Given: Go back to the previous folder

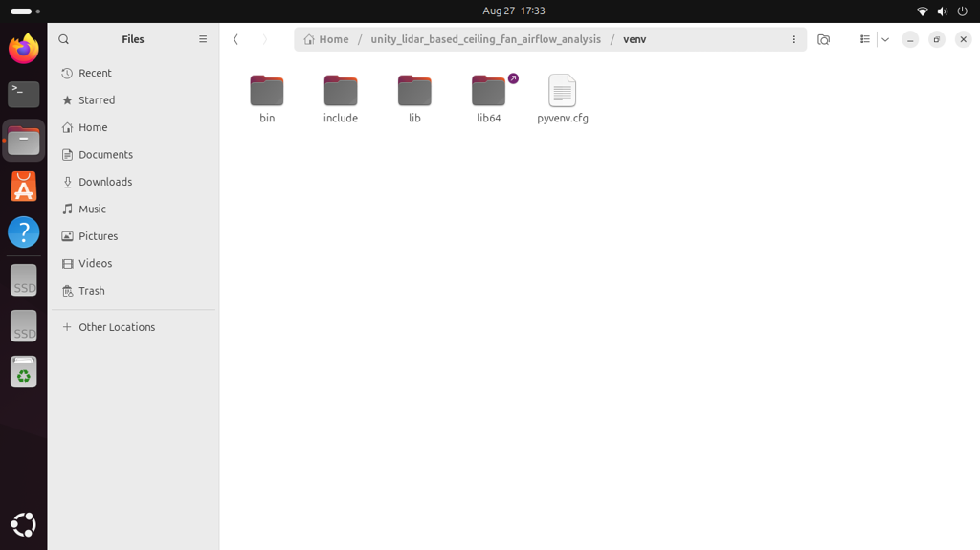Looking at the screenshot, I should tap(235, 39).
